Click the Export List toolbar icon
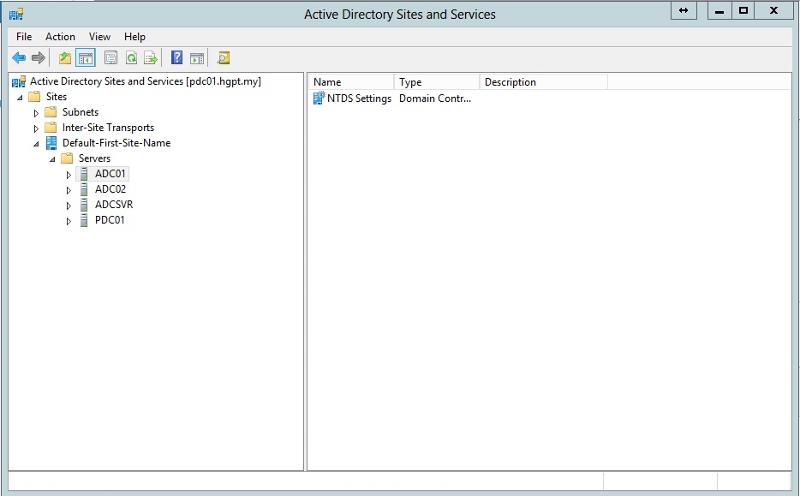Viewport: 800px width, 496px height. (x=151, y=58)
